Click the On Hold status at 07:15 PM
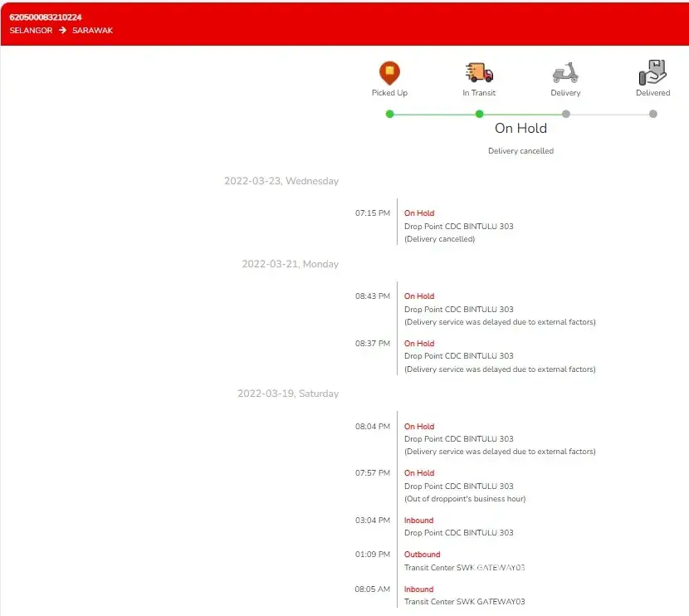Viewport: 689px width, 616px height. tap(419, 213)
